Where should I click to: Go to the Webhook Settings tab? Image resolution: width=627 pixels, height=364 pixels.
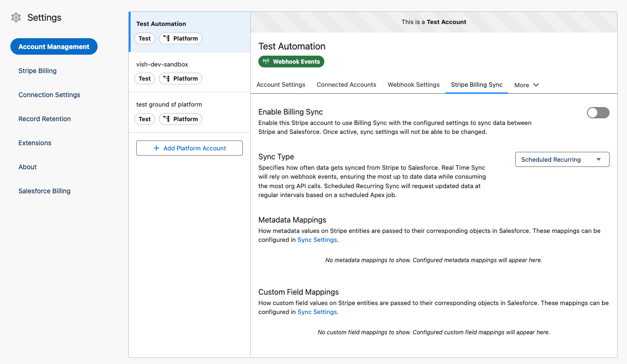click(413, 85)
